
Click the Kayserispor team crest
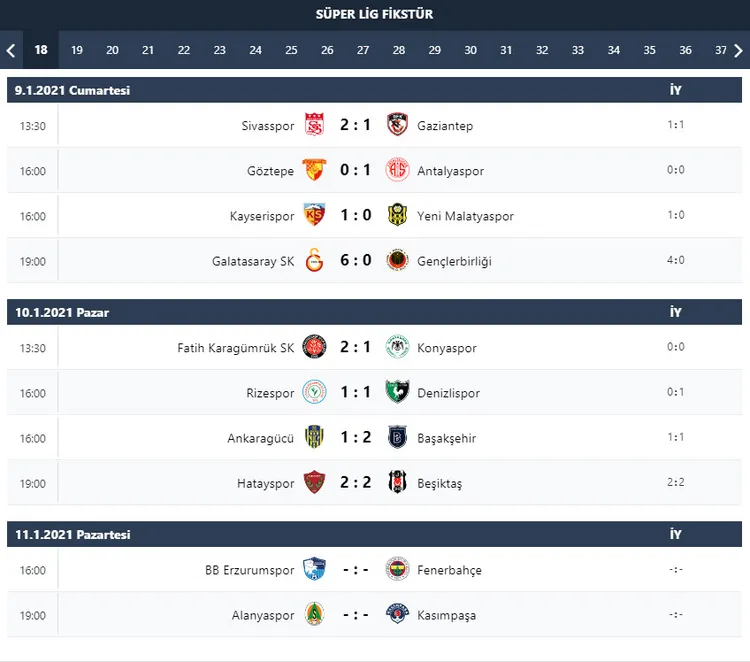click(314, 216)
